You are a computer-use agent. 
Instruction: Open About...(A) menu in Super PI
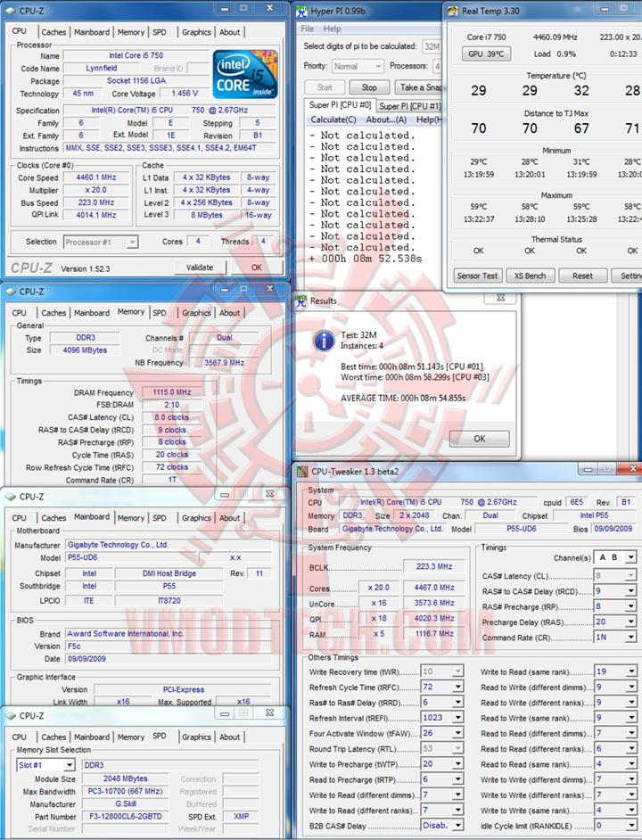pos(386,119)
